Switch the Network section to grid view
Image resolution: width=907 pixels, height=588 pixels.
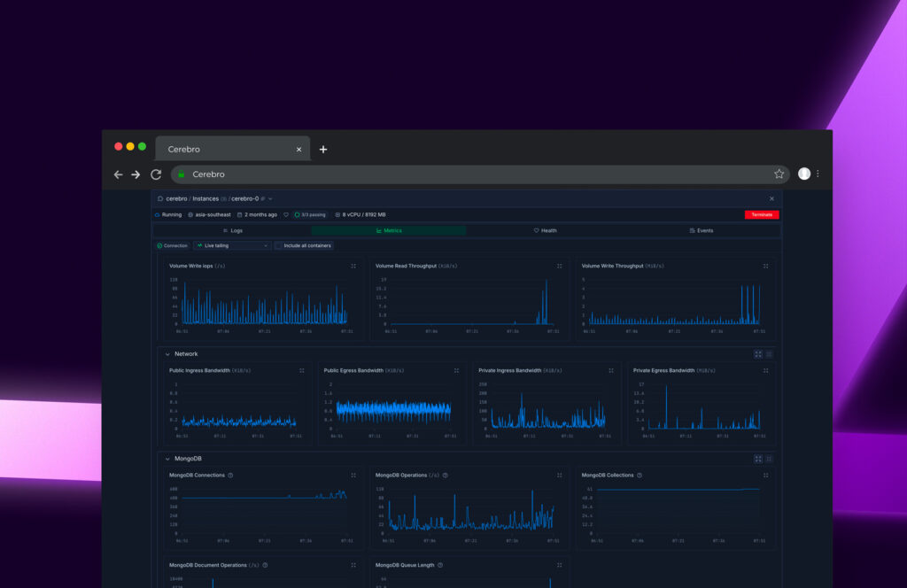[758, 354]
